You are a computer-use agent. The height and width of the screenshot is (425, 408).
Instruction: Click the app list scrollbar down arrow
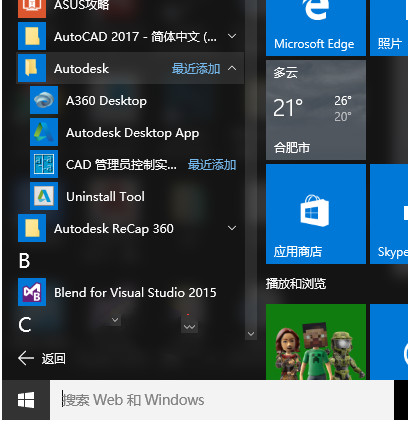coord(251,333)
